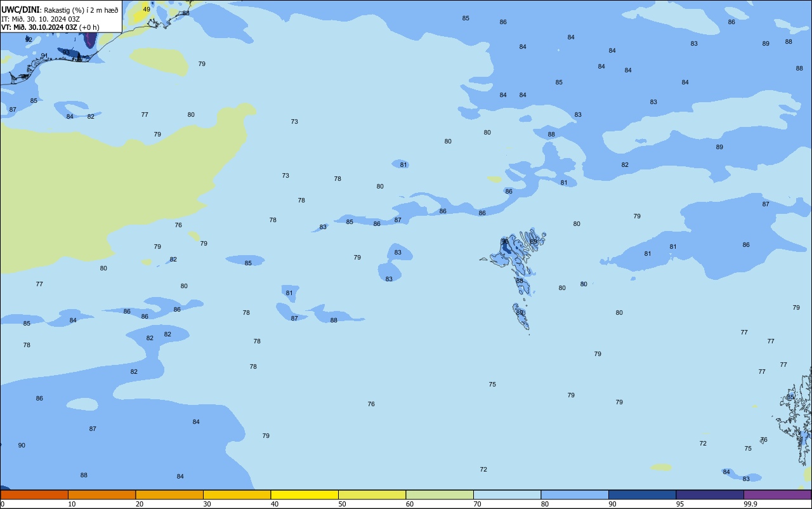Click the humidity value '49' on the map

pos(147,10)
